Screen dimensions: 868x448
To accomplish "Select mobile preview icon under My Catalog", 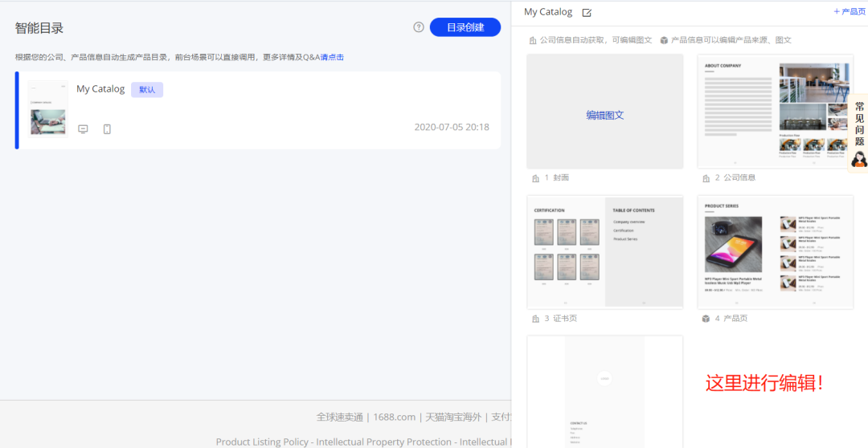I will click(x=107, y=129).
